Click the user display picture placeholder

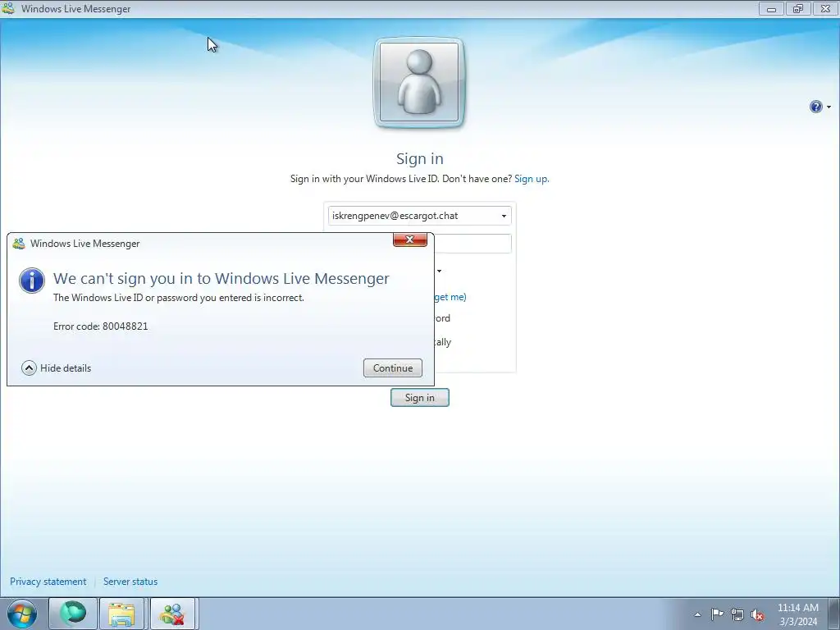419,83
